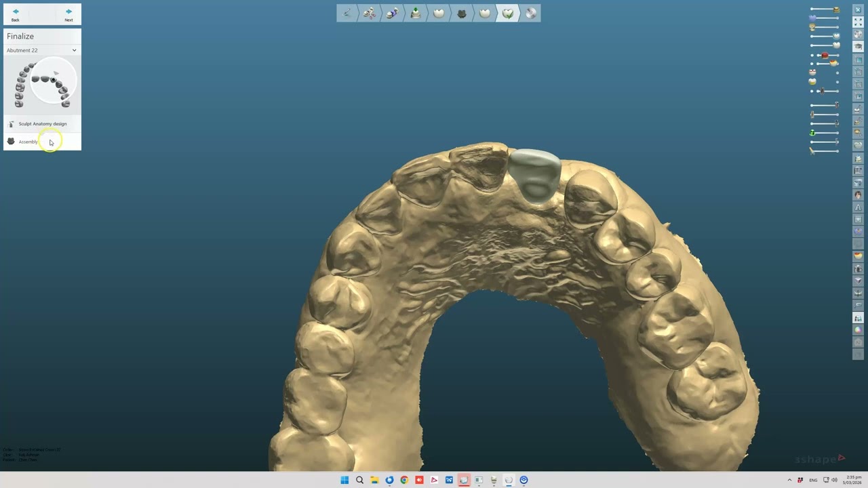The image size is (868, 488).
Task: Toggle the jaw model stack visibility icon
Action: (836, 9)
